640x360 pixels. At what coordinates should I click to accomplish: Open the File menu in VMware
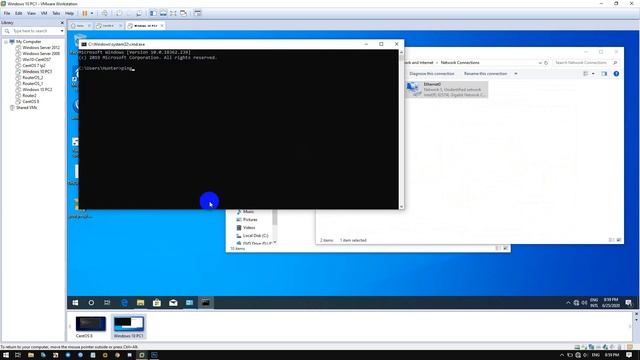[x=7, y=13]
